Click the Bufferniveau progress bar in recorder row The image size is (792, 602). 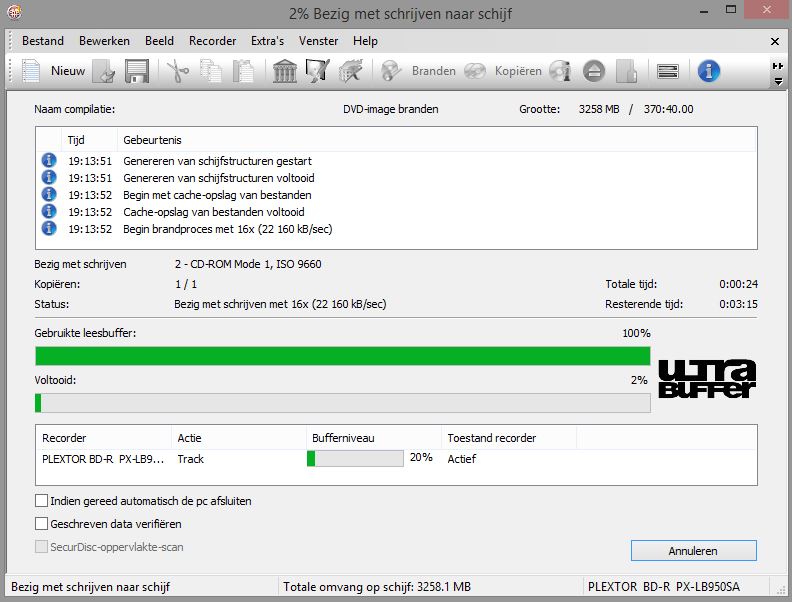click(355, 458)
